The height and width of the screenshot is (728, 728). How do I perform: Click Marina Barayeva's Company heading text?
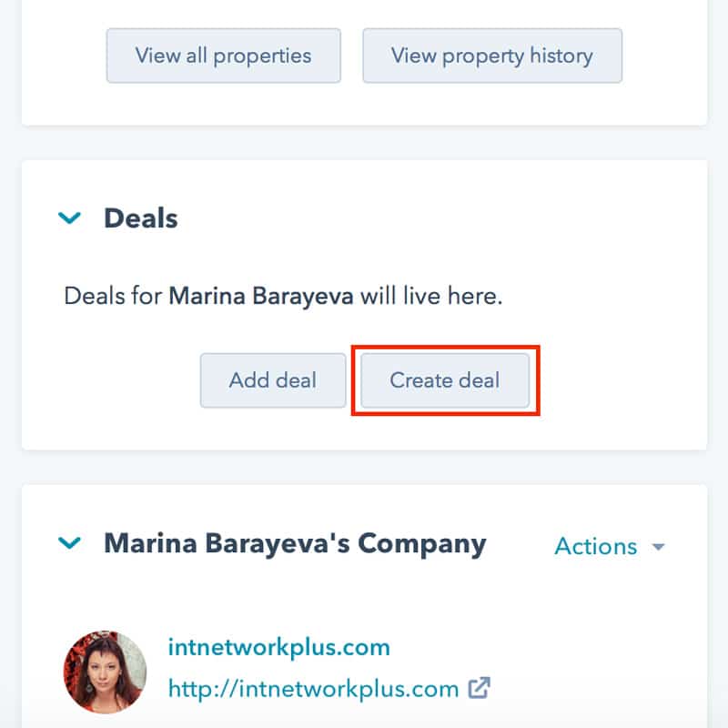(295, 543)
